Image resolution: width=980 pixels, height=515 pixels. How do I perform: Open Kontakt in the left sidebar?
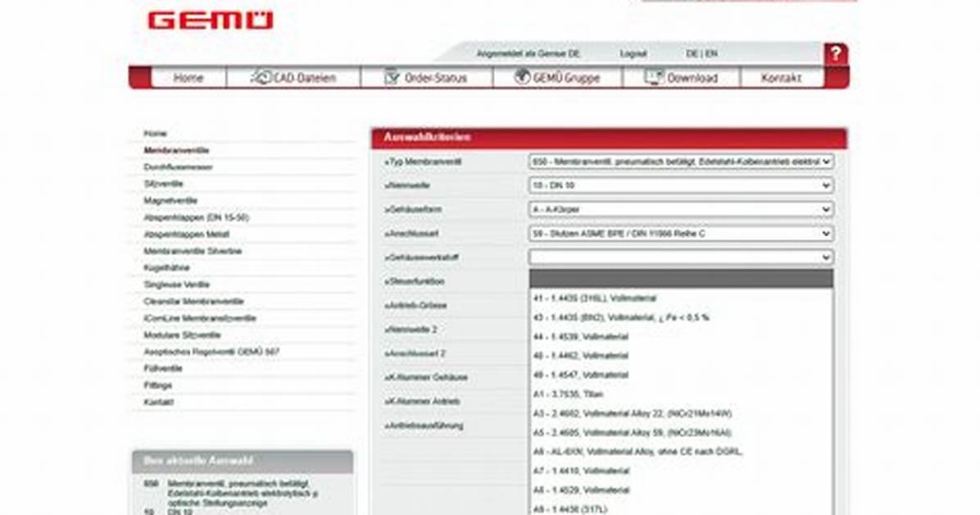(x=158, y=402)
